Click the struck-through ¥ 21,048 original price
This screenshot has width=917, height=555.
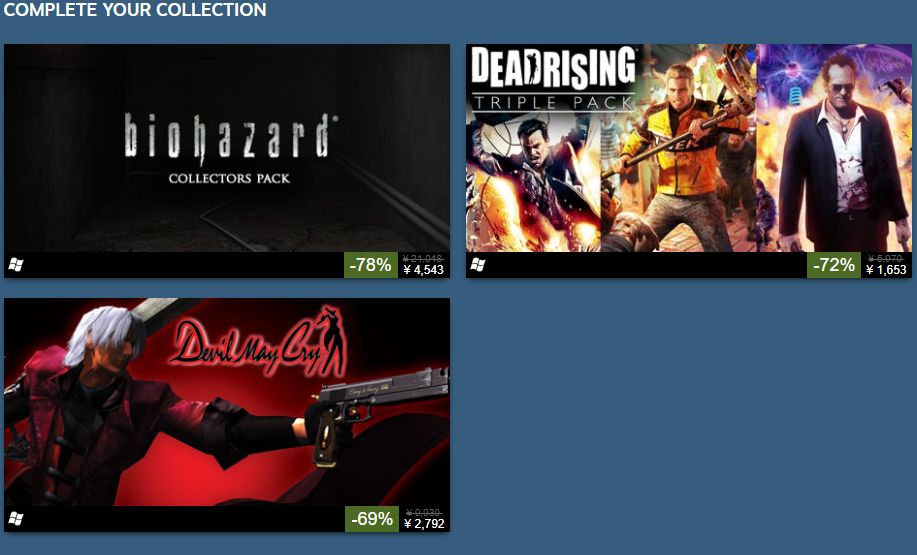point(423,258)
